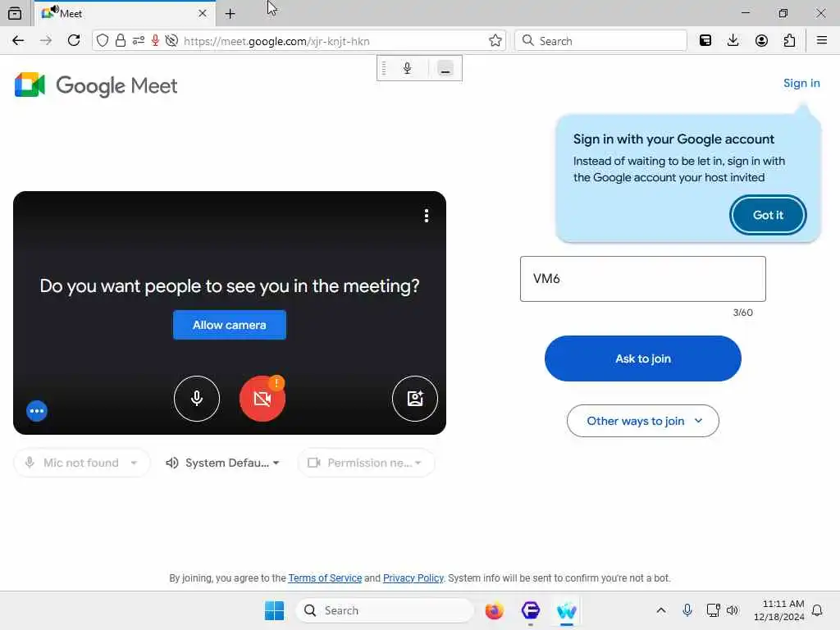Click the system tray microphone icon
The height and width of the screenshot is (630, 840).
coord(687,610)
